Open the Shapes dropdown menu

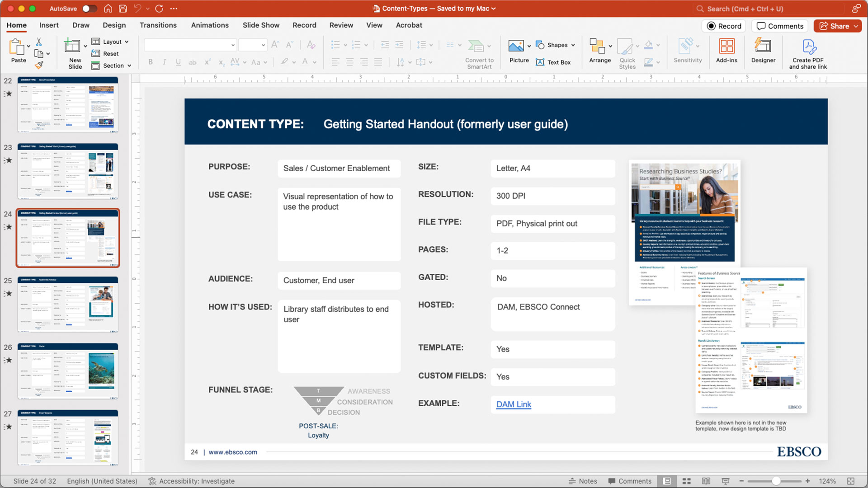click(556, 45)
